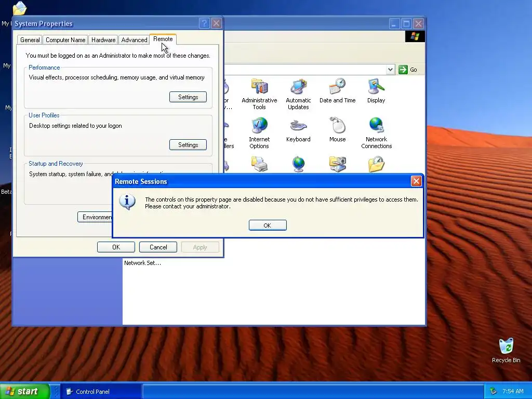Click OK in Remote Sessions dialog

[x=268, y=225]
